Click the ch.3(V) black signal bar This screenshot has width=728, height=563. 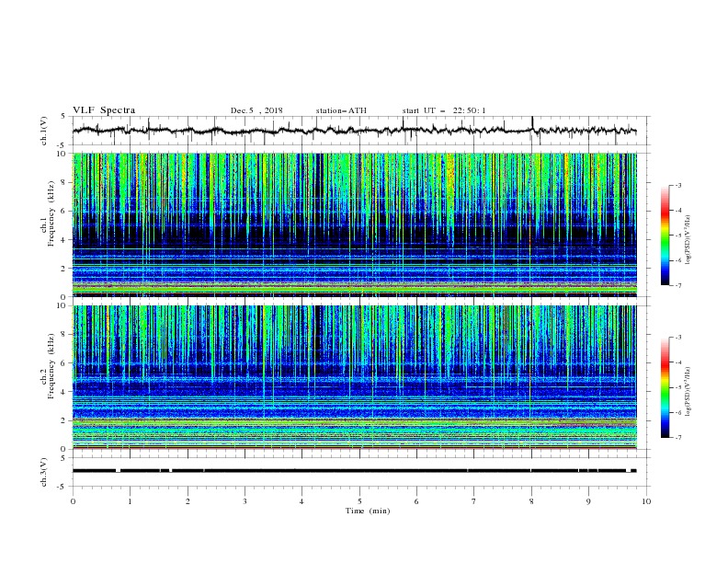pyautogui.click(x=354, y=471)
